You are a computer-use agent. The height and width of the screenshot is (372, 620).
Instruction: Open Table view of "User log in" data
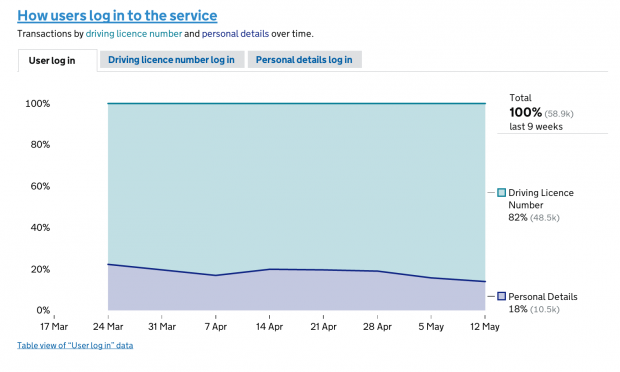(x=75, y=345)
